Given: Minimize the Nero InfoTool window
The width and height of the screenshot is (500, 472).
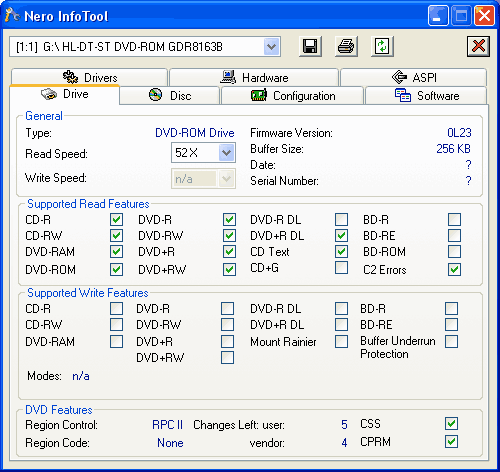Looking at the screenshot, I should (438, 16).
